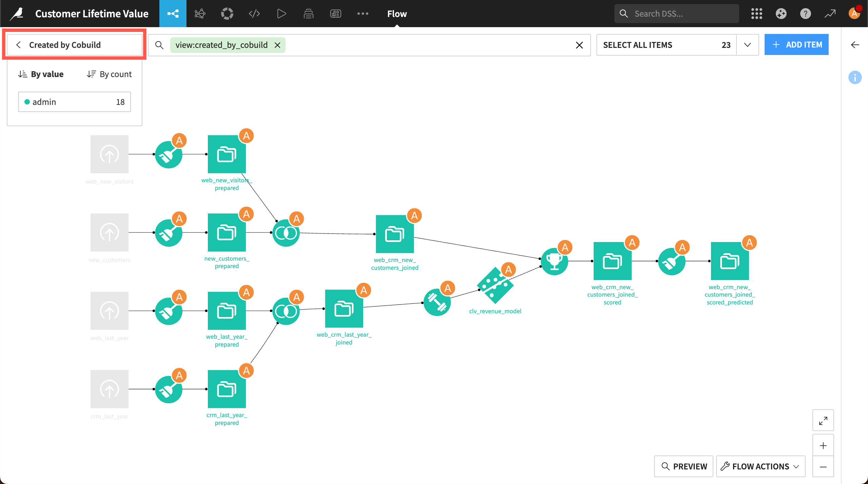Select the web_new_visitors upload dataset

click(x=110, y=154)
